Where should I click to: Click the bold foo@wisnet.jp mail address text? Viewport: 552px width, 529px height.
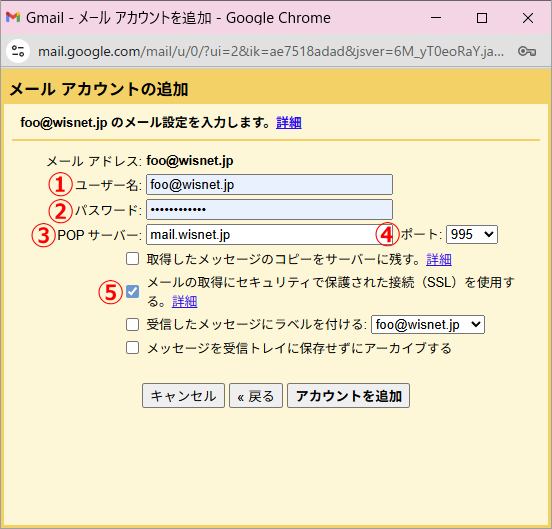coord(190,161)
